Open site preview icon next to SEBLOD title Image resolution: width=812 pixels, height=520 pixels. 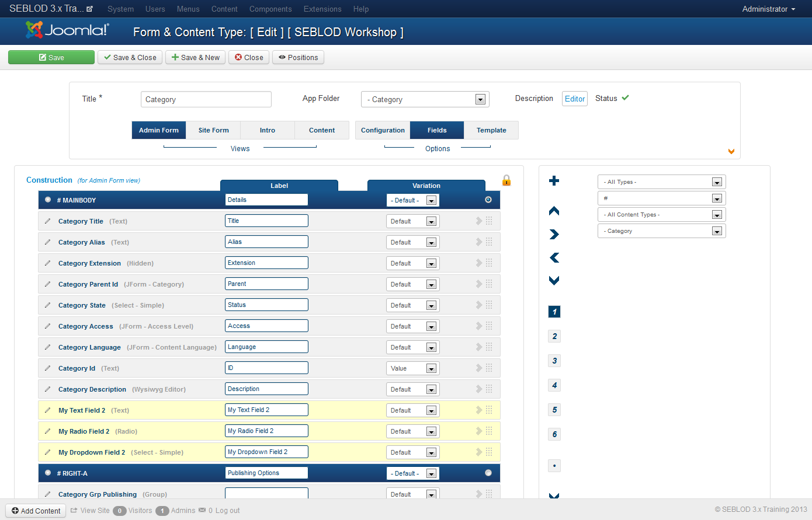pyautogui.click(x=89, y=9)
